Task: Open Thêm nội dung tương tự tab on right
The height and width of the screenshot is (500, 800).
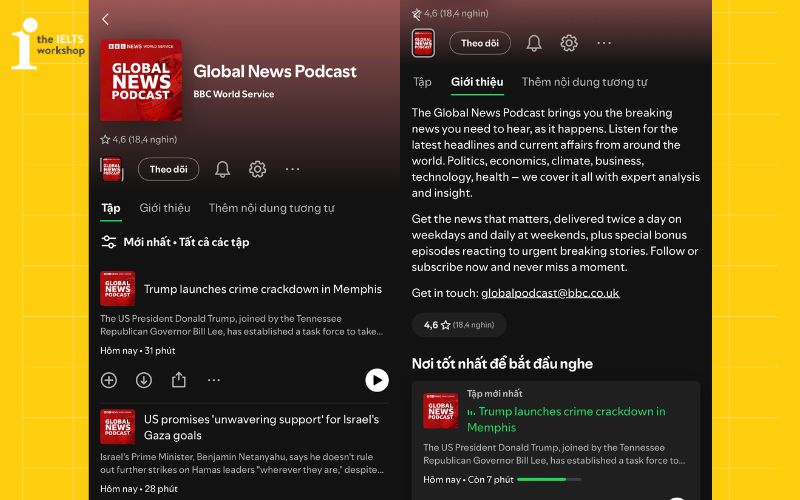Action: pos(584,82)
